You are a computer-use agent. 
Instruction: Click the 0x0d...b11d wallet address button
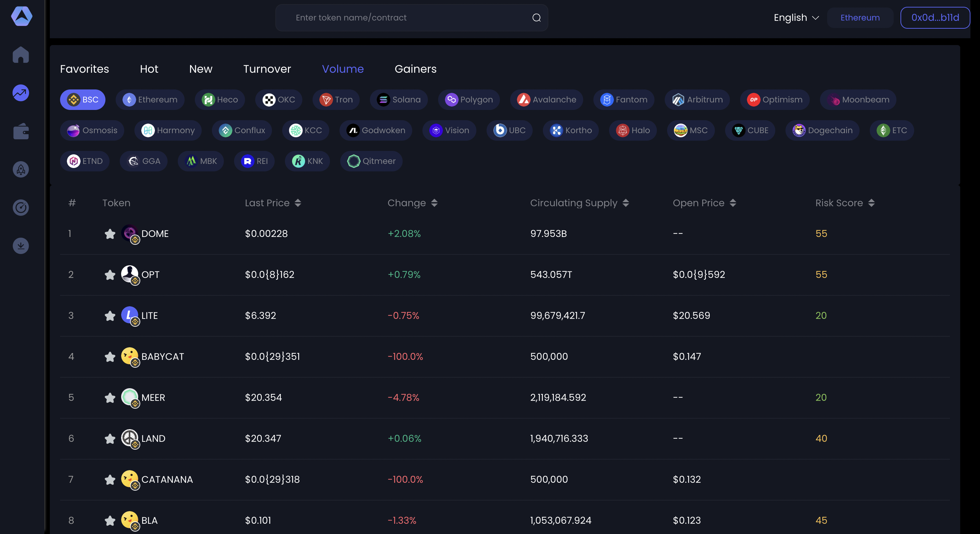click(x=935, y=17)
